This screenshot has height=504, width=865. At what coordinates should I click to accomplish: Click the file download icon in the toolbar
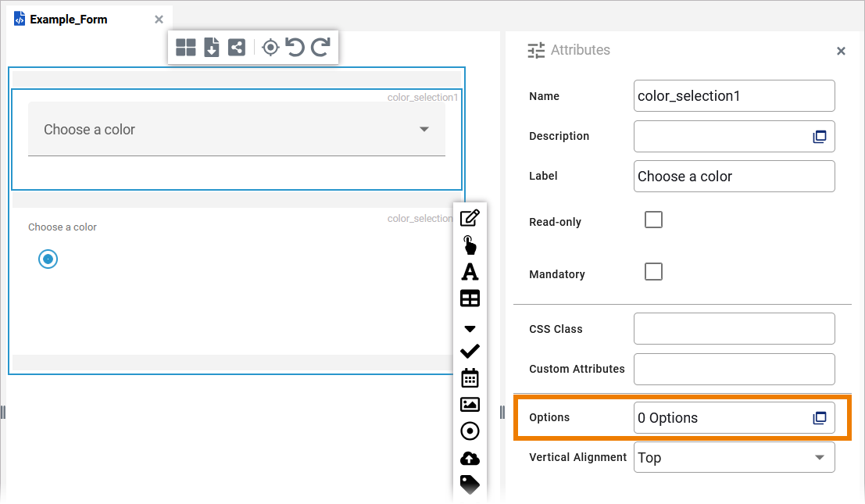(x=211, y=48)
